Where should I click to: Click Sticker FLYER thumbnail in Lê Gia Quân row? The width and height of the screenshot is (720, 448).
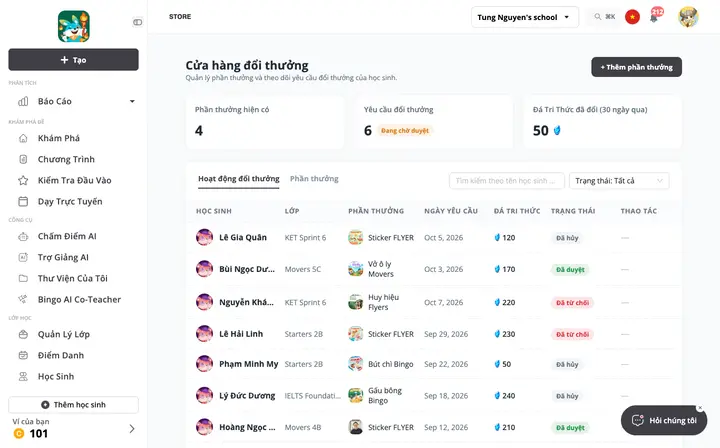coord(355,237)
